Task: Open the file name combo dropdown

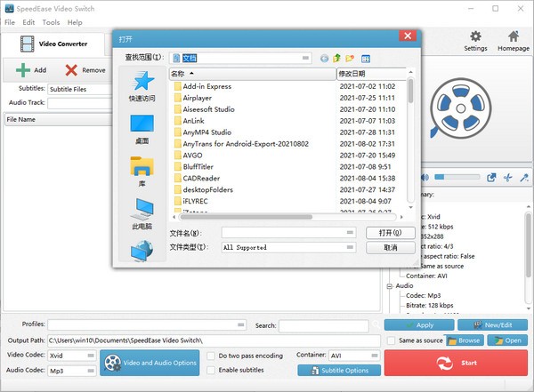Action: click(x=350, y=232)
